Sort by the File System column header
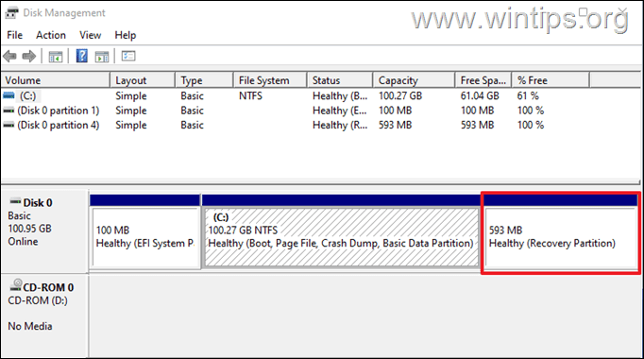Viewport: 644px width, 359px height. pos(270,80)
